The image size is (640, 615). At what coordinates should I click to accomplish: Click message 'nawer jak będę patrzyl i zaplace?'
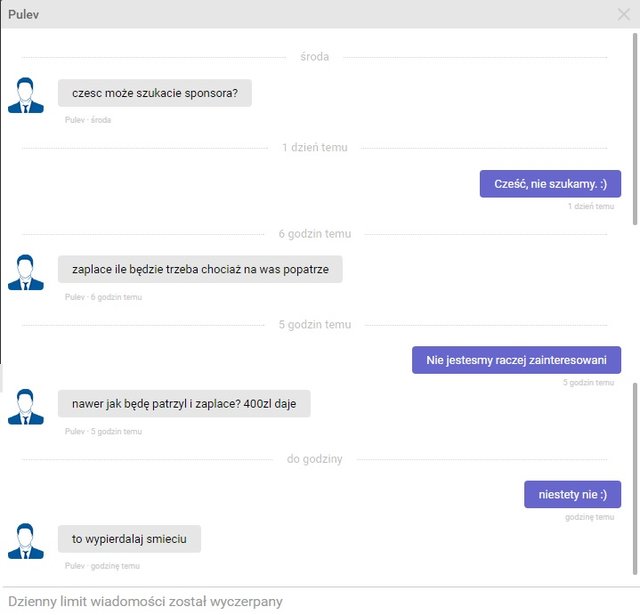[x=184, y=404]
